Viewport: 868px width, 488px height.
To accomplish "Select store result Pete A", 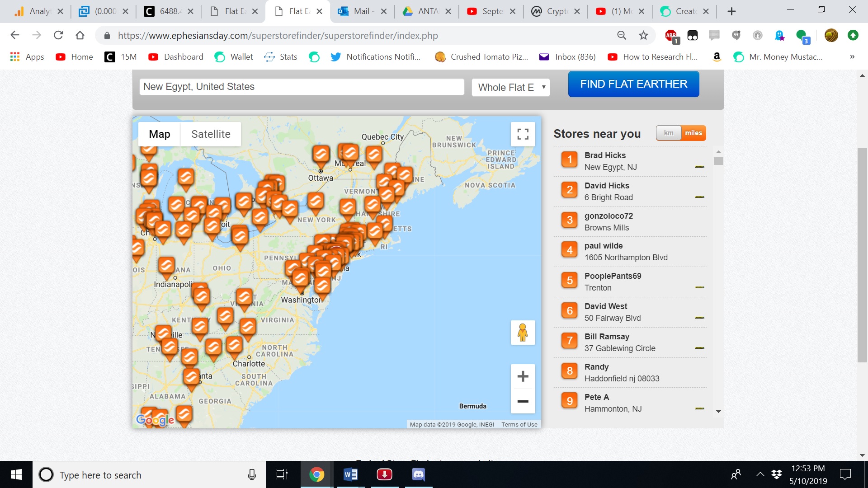I will click(x=630, y=403).
